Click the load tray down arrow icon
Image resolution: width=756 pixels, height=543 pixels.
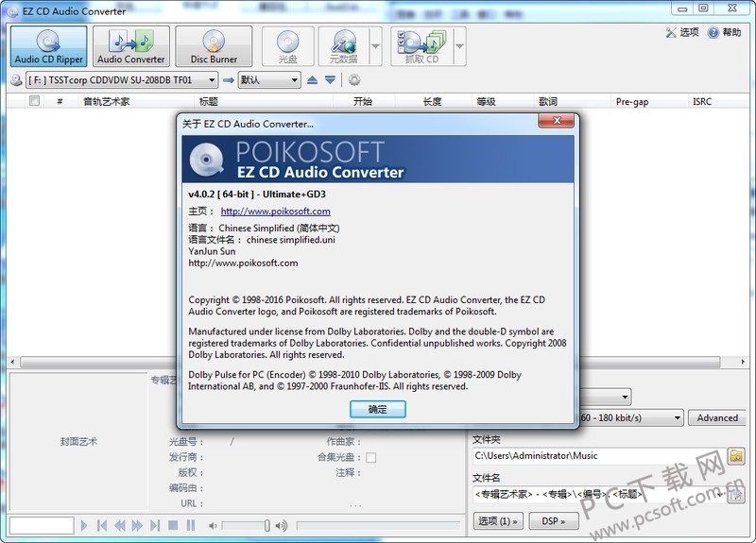(x=330, y=80)
